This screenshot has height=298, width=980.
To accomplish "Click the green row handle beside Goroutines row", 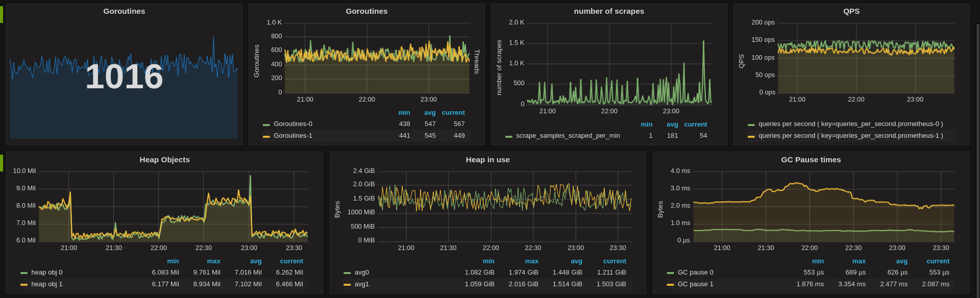I will click(x=2, y=14).
